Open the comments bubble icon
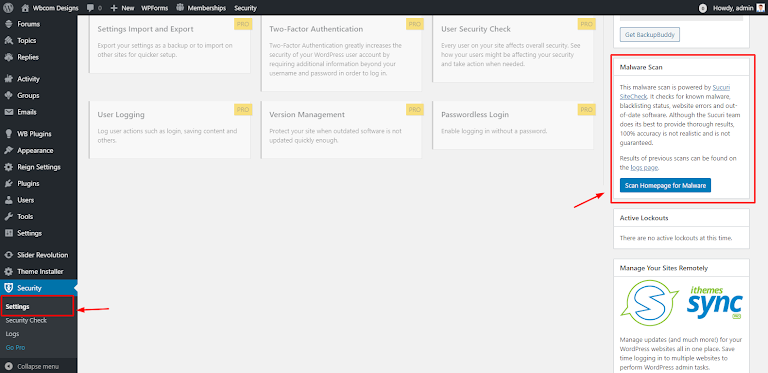The width and height of the screenshot is (768, 373). coord(90,8)
